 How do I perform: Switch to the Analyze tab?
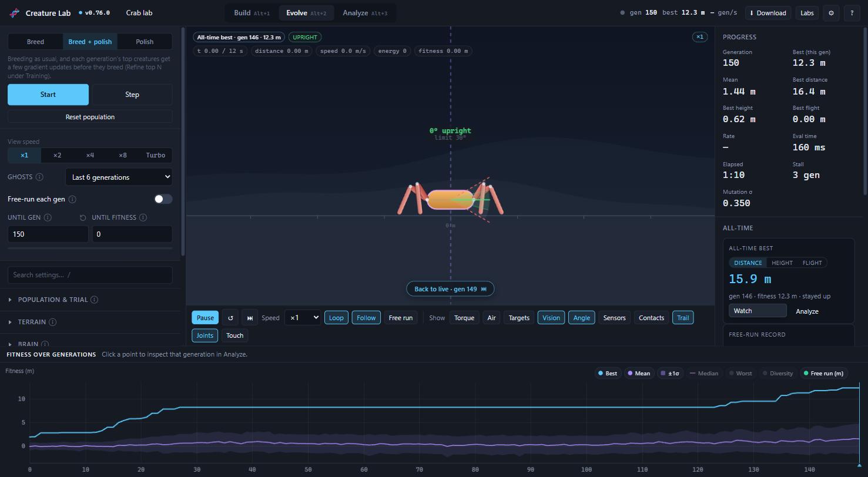[365, 13]
